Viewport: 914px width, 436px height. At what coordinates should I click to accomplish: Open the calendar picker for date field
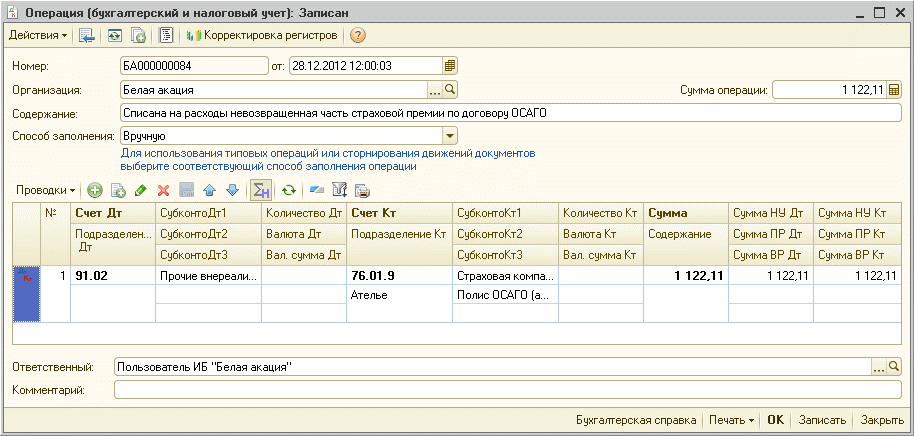pos(450,66)
